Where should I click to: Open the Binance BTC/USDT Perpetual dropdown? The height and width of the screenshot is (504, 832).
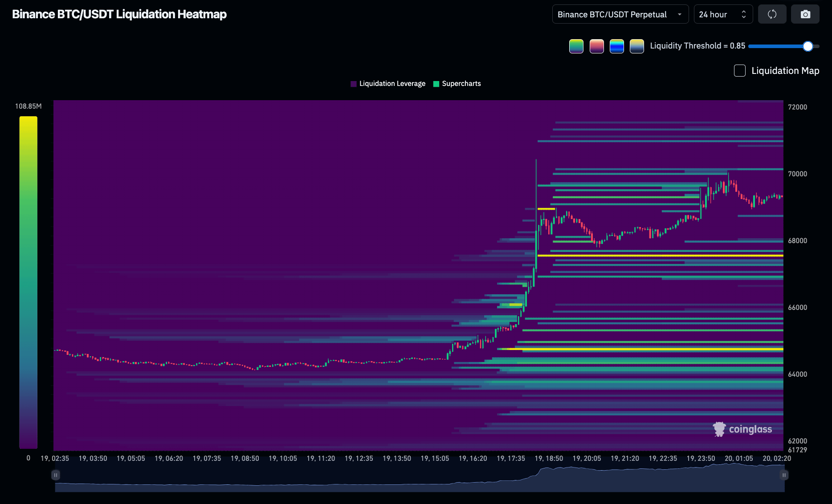click(620, 14)
